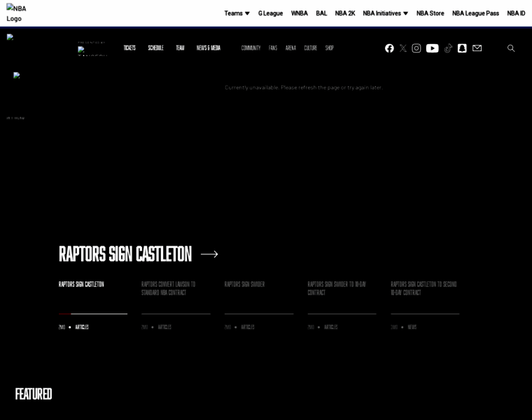This screenshot has width=532, height=420.
Task: Click the Articles tag under Raptors Sign Castleton
Action: pyautogui.click(x=82, y=327)
